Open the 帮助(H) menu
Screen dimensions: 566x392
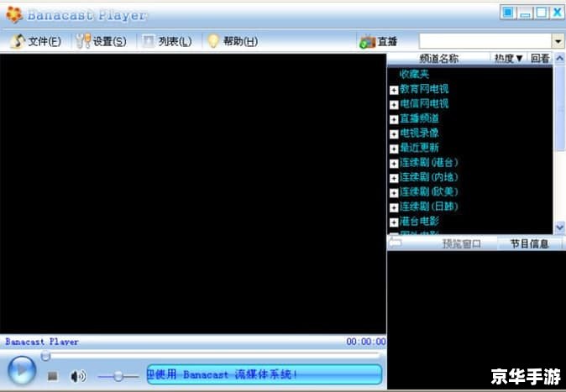(233, 41)
